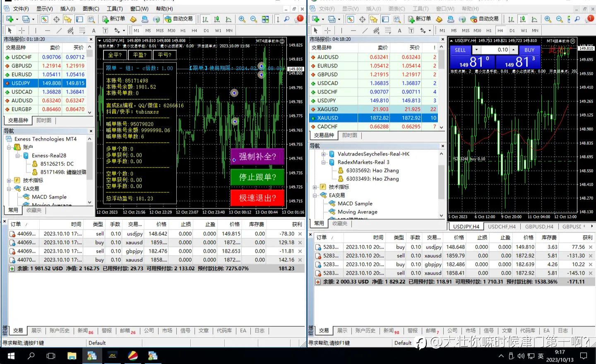This screenshot has height=364, width=596.
Task: Zoom in chart icon in right window
Action: click(x=548, y=19)
